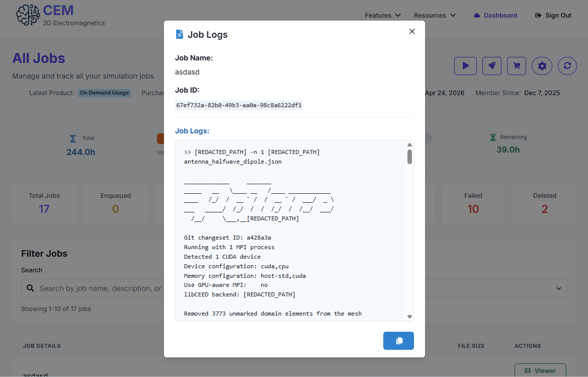Click the 'Apr 24, 2026' date text

[445, 93]
